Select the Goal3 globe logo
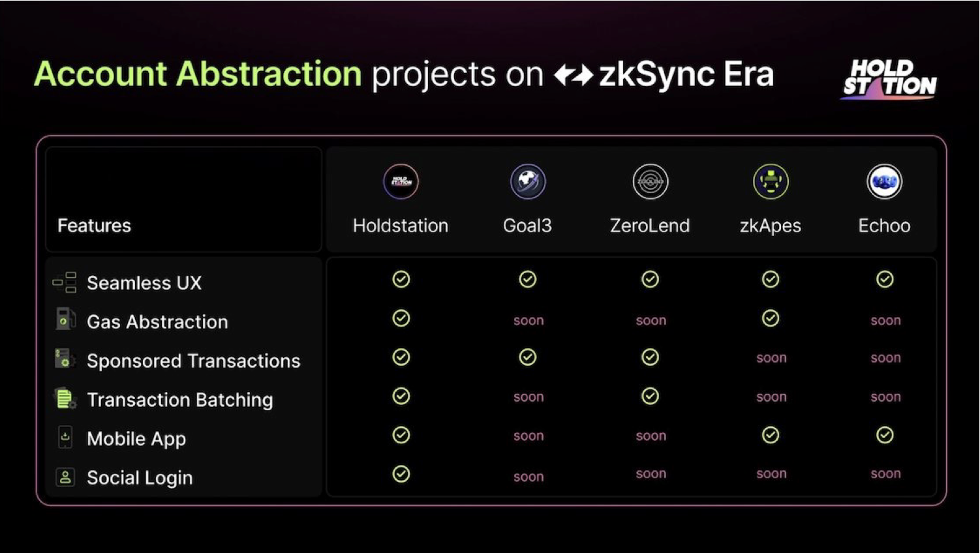The image size is (980, 553). (528, 181)
